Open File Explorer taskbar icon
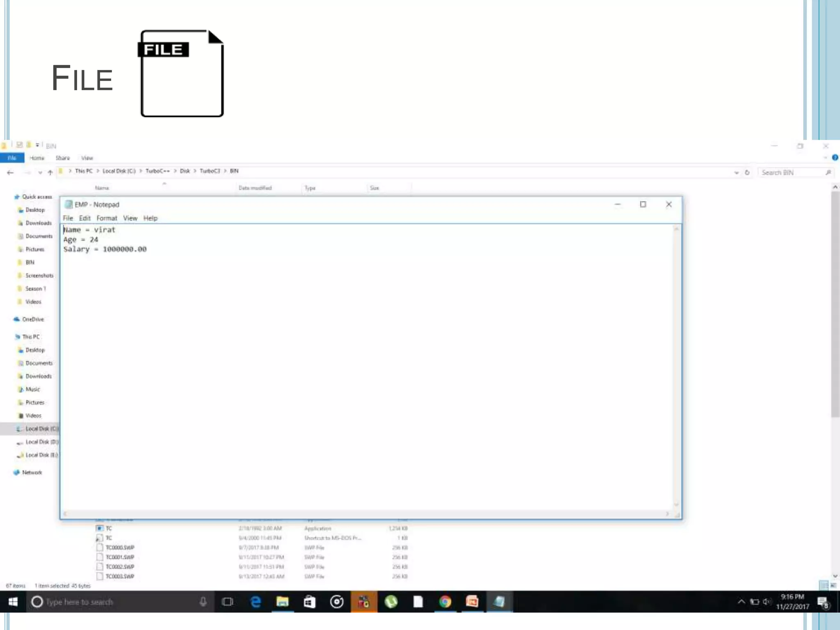This screenshot has width=840, height=630. point(282,602)
